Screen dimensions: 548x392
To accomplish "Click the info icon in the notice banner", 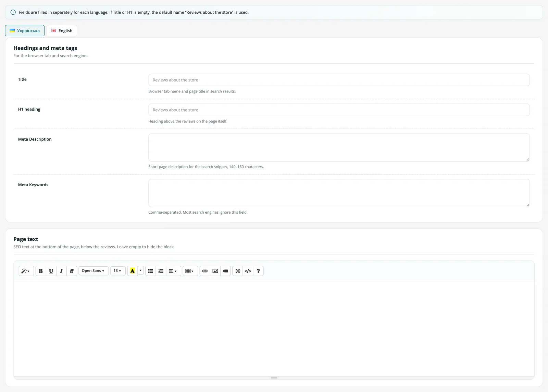I will point(13,12).
